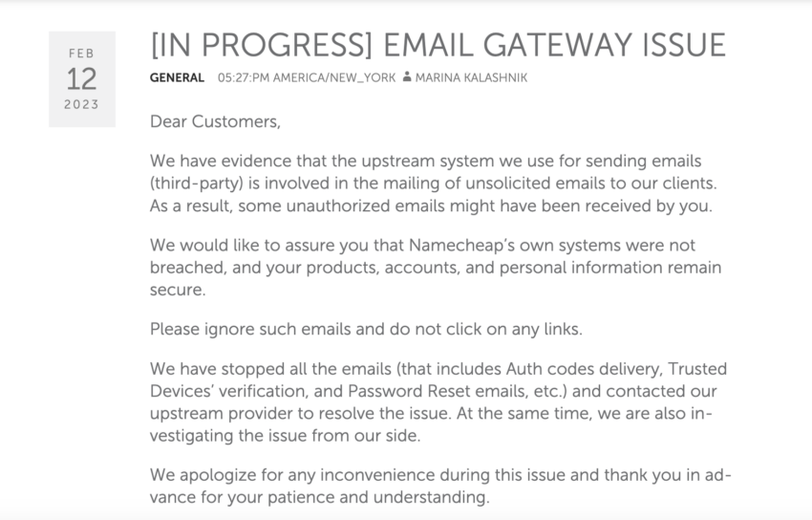Click the FEB month label

tap(82, 54)
